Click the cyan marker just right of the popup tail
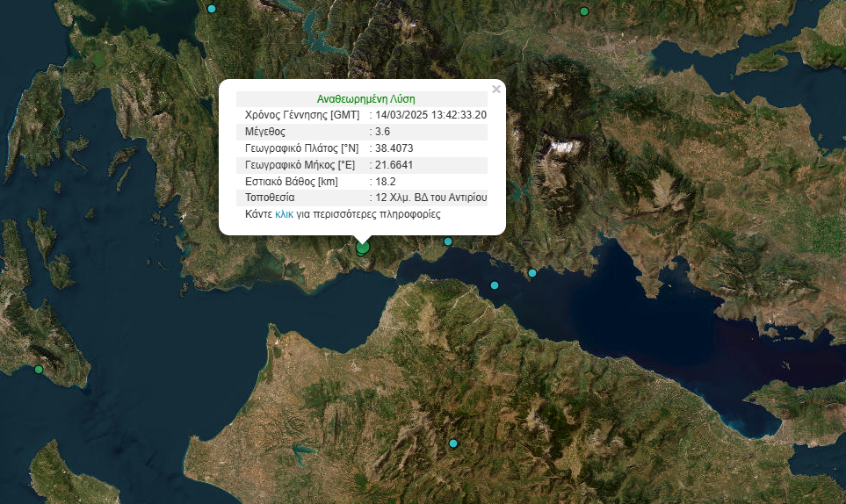 [x=448, y=241]
